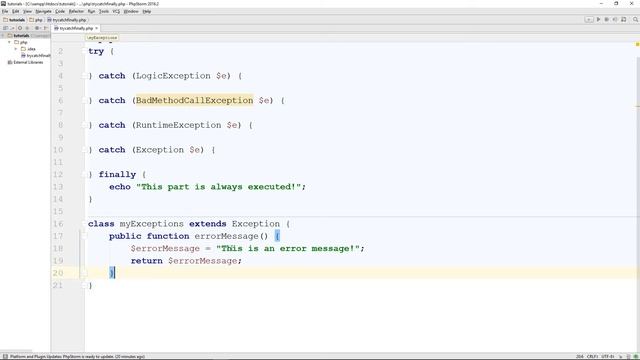Click the RuntimeException class name
Viewport: 640px width, 360px height.
point(178,125)
